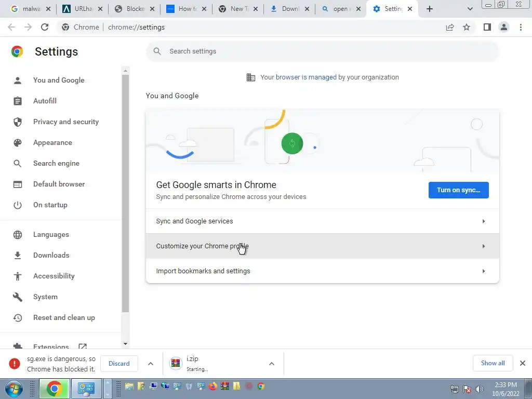Open Chrome three-dot menu
Viewport: 532px width, 399px height.
point(521,27)
